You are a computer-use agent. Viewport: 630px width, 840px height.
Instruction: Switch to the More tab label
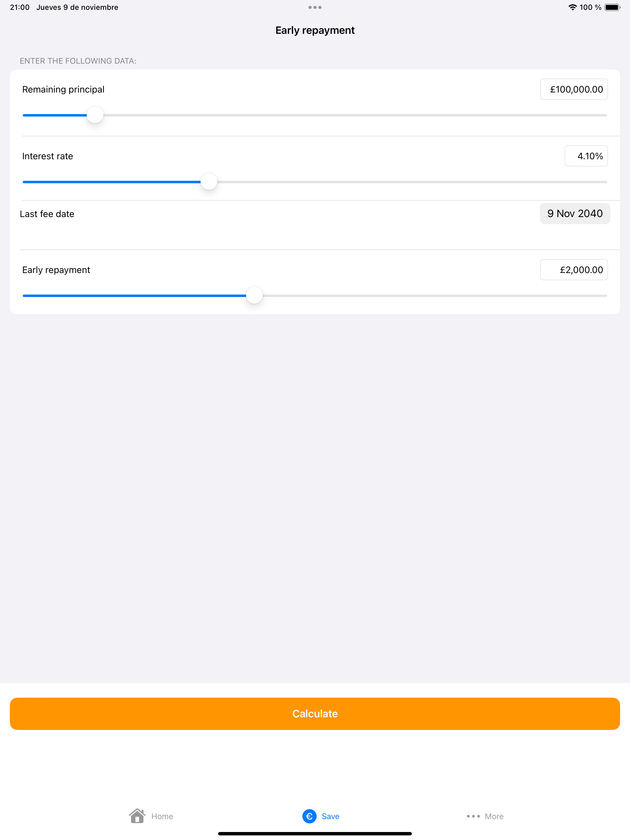(494, 816)
